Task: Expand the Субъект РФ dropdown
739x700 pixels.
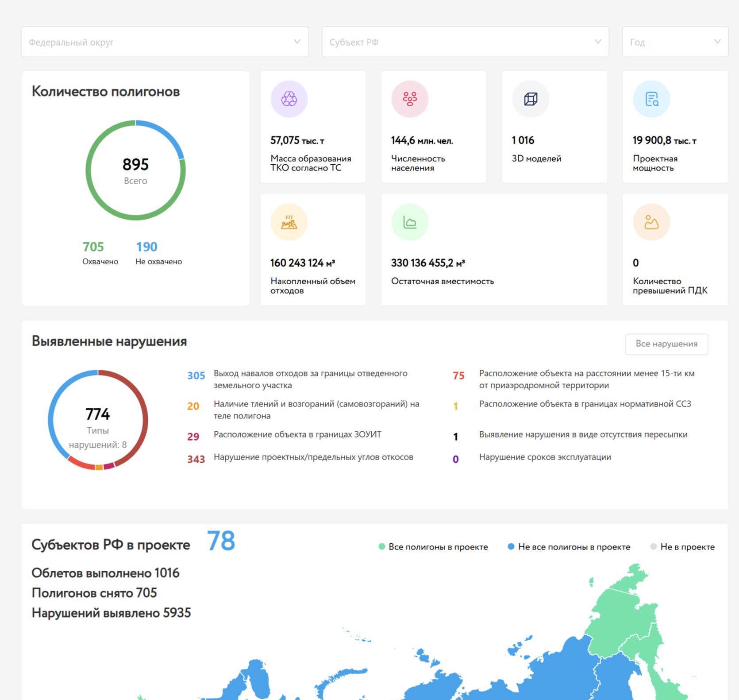Action: click(465, 42)
